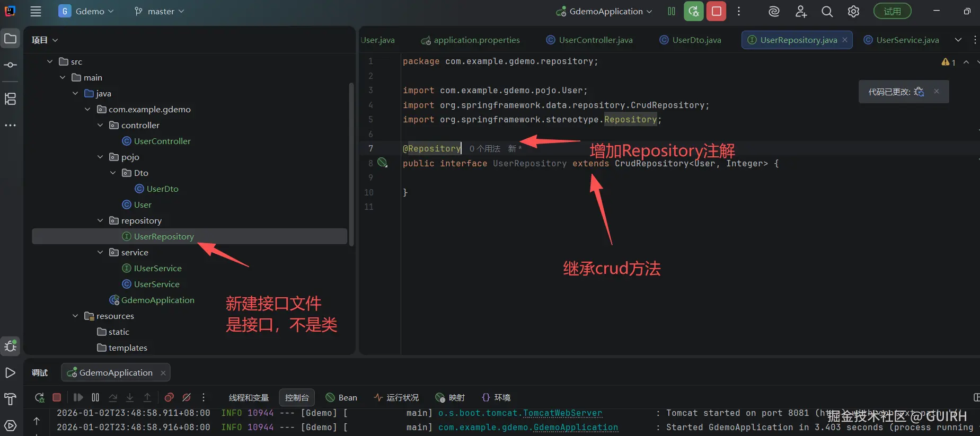Collapse the src folder
This screenshot has height=436, width=980.
(50, 61)
